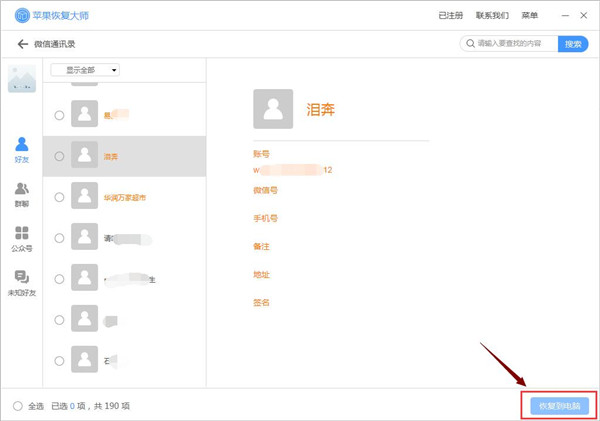Click the blue 搜索 button
This screenshot has width=600, height=421.
click(573, 44)
